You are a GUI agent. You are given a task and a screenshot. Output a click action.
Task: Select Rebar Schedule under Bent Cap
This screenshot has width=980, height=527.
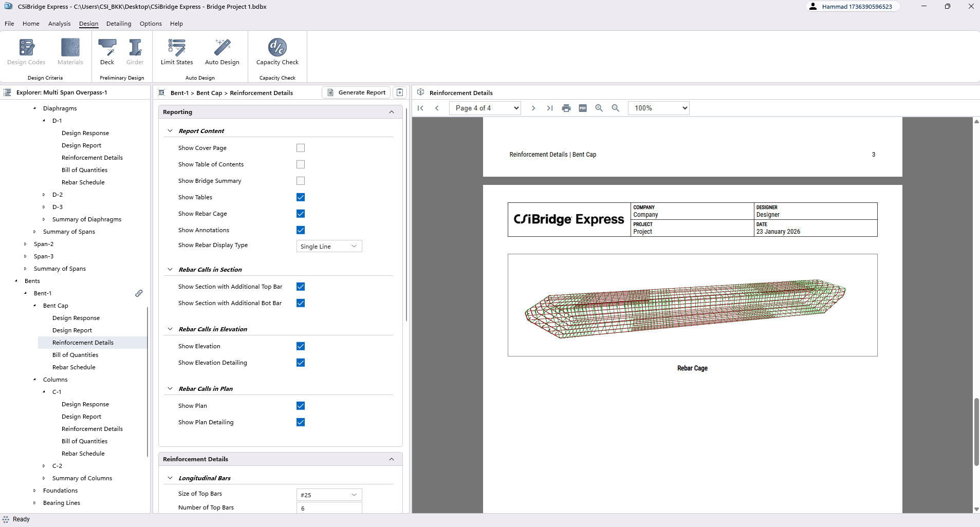click(x=73, y=367)
